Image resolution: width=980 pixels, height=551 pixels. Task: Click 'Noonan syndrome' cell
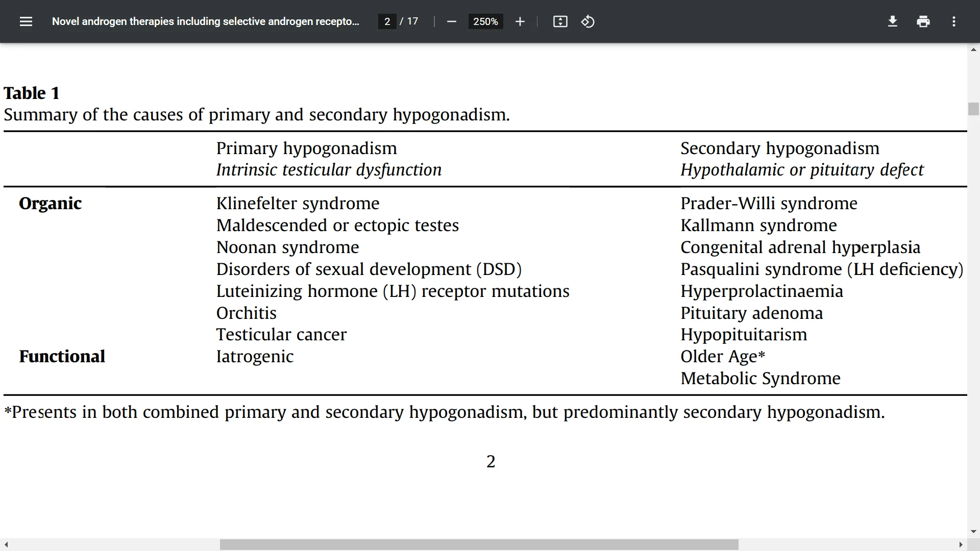pos(287,247)
